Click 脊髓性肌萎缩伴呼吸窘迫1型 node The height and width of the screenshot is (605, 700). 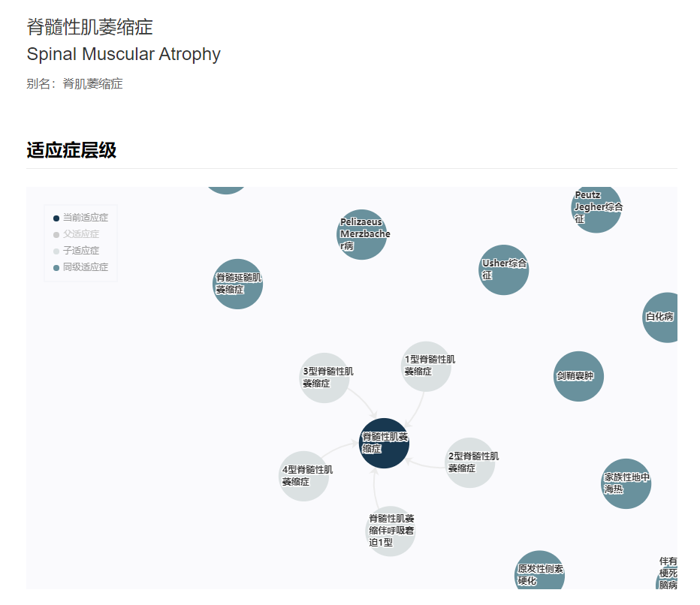pos(391,531)
